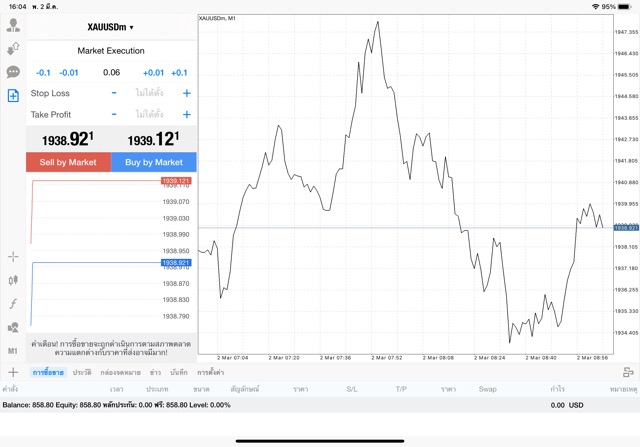Select the new order document icon
Screen dimensions: 640x447
[13, 96]
